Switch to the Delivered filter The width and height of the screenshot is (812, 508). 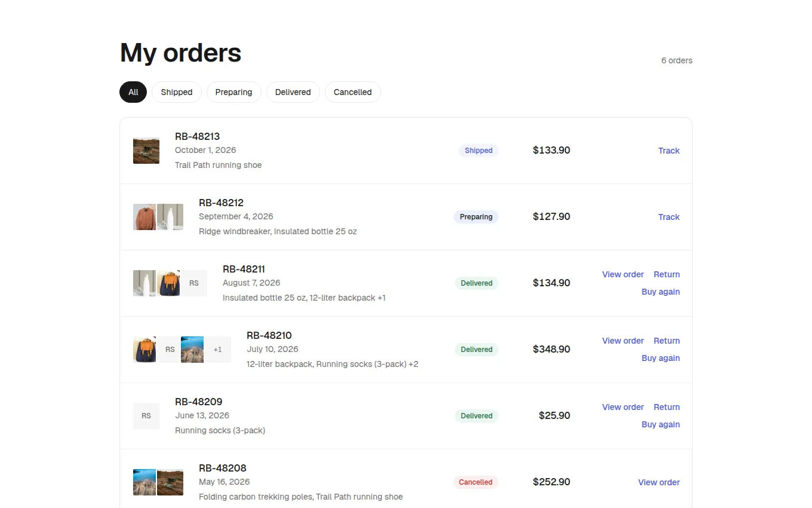pos(293,92)
